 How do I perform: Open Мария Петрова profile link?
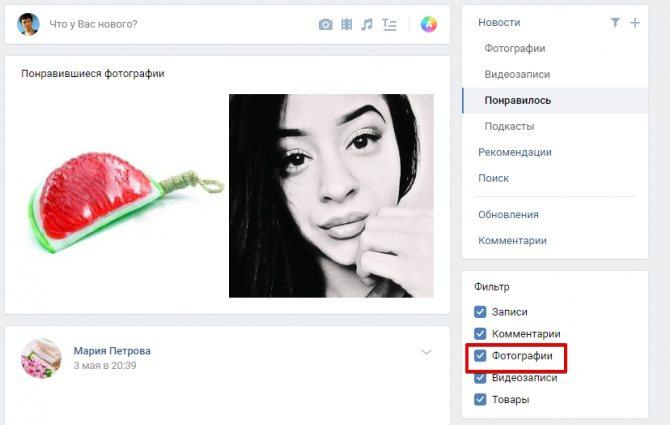click(112, 351)
